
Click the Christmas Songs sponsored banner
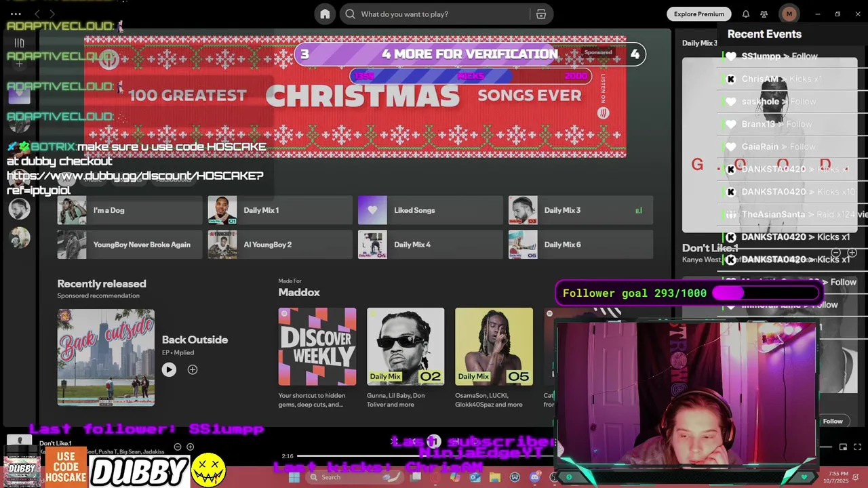click(x=355, y=96)
